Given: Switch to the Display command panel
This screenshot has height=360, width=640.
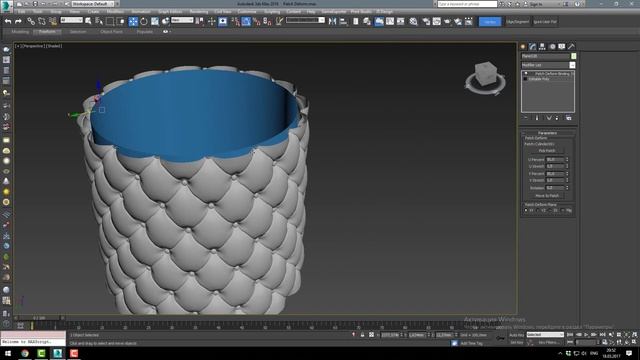Looking at the screenshot, I should pos(562,47).
